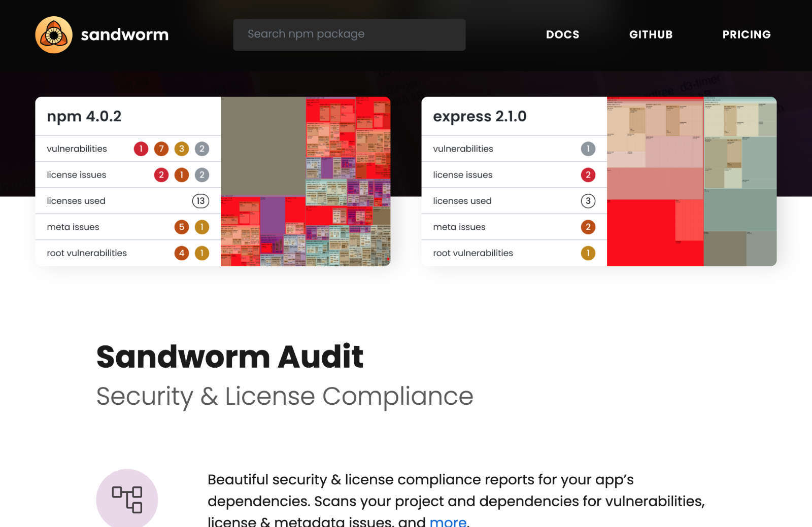Screen dimensions: 812x527
Task: Click the Sandworm logo icon
Action: pyautogui.click(x=54, y=34)
